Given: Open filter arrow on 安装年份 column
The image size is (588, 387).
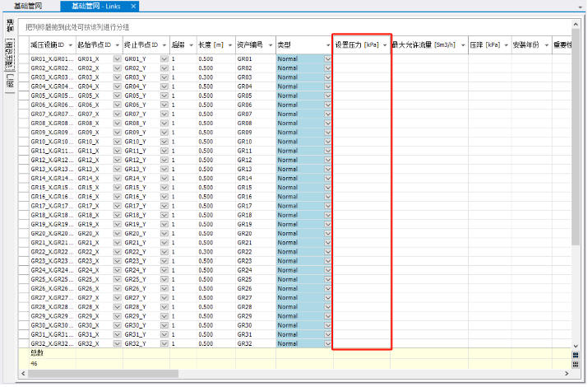Looking at the screenshot, I should 544,44.
